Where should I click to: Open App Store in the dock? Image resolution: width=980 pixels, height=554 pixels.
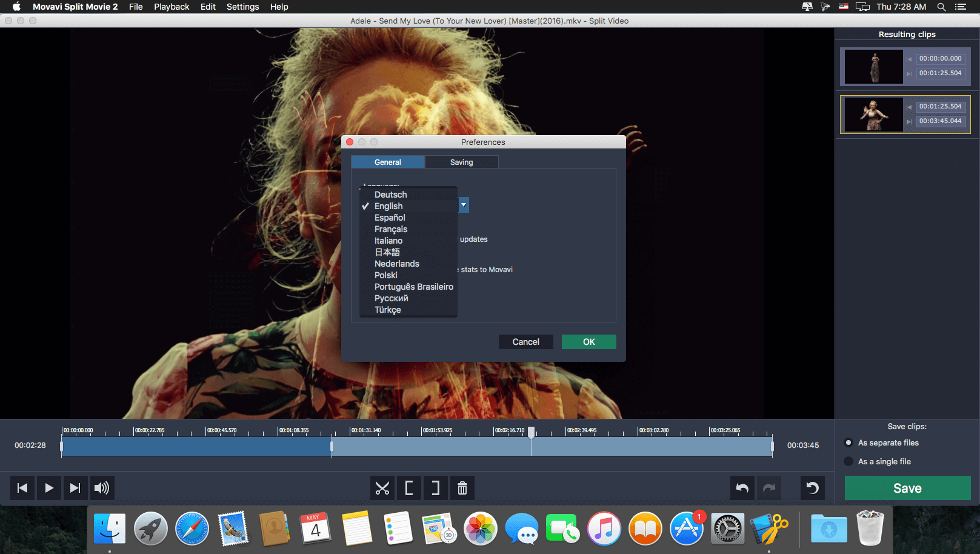pyautogui.click(x=687, y=529)
